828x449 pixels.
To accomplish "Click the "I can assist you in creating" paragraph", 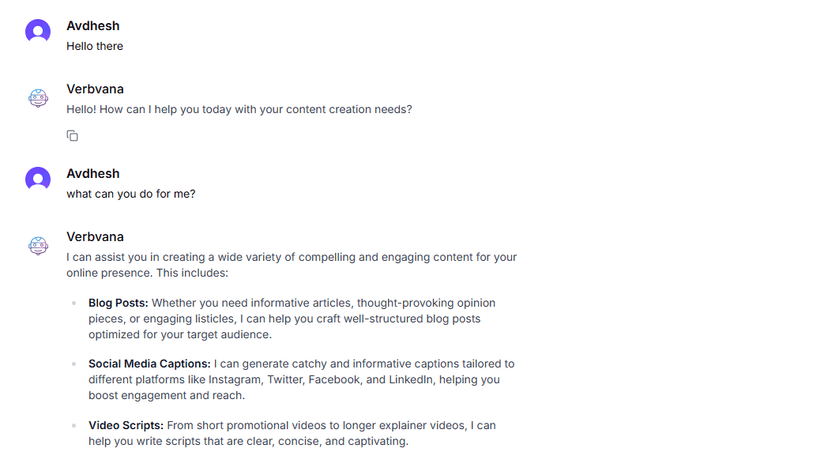I will click(x=291, y=265).
